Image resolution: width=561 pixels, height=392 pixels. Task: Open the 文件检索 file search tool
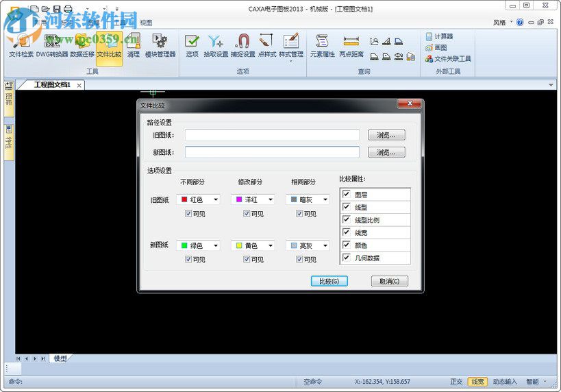21,45
